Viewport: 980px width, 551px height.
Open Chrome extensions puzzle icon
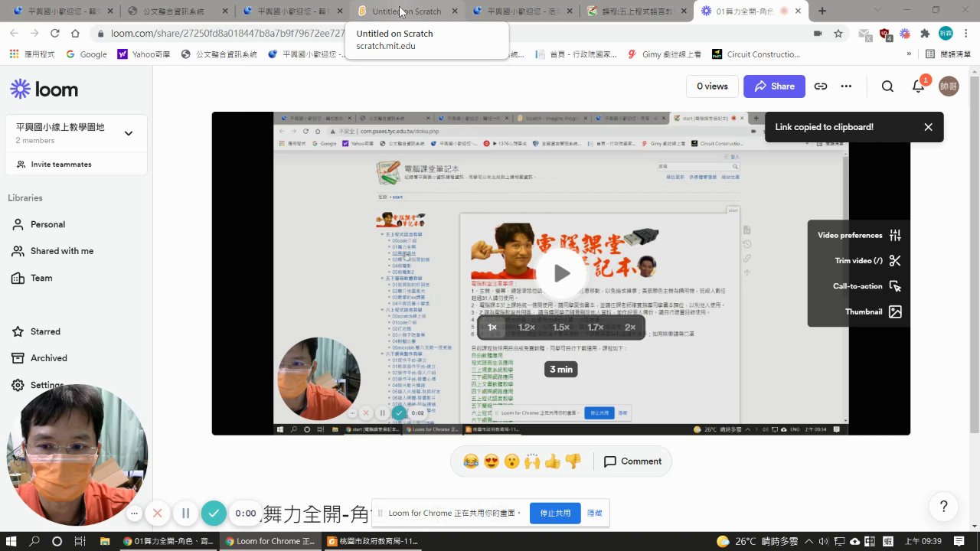925,34
